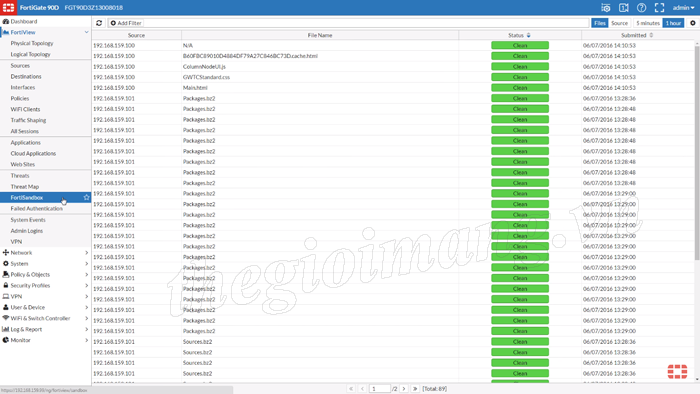Click the Monitor pie icon in the sidebar

pos(6,340)
